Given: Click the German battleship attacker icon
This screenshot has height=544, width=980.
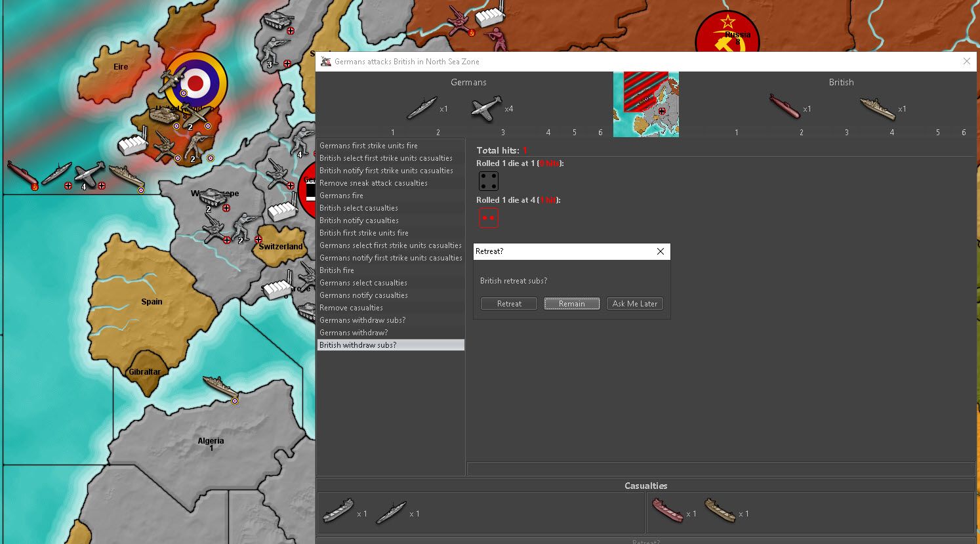Looking at the screenshot, I should click(x=421, y=108).
